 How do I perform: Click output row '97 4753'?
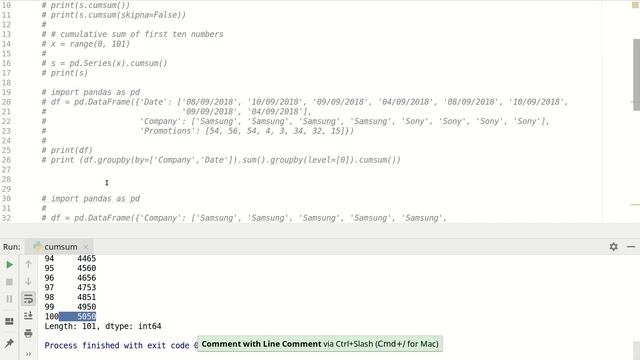coord(70,287)
